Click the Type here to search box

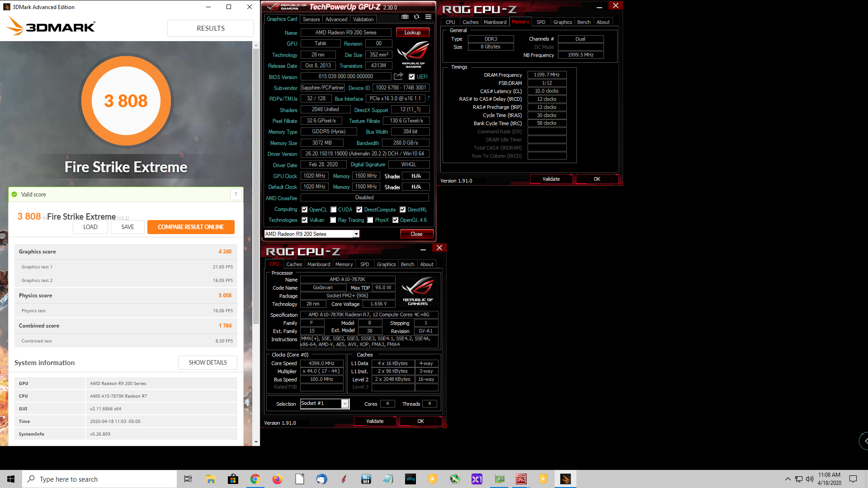[x=99, y=479]
